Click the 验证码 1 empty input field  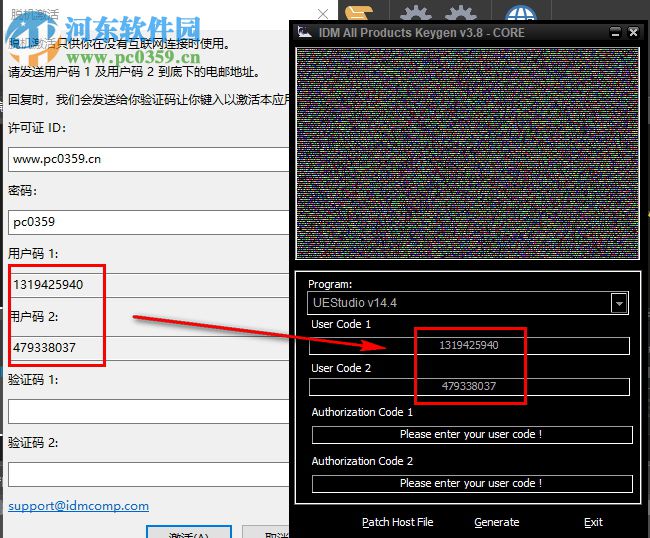pos(149,411)
